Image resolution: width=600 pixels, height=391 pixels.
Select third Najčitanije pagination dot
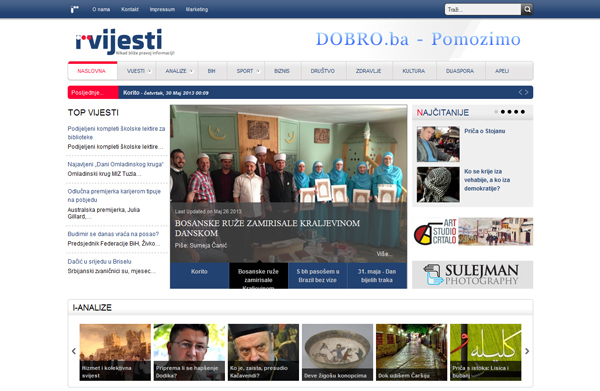pos(509,112)
